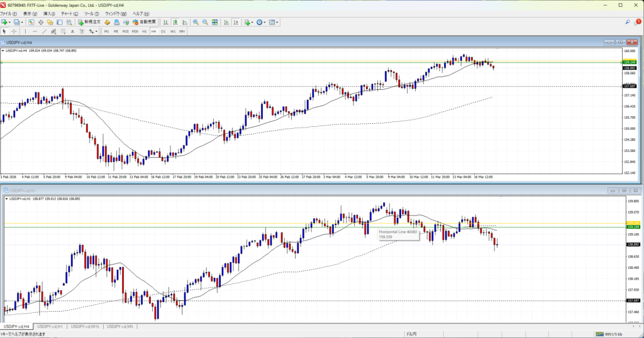
Task: Open the search magnifier icon at top right
Action: [x=628, y=22]
